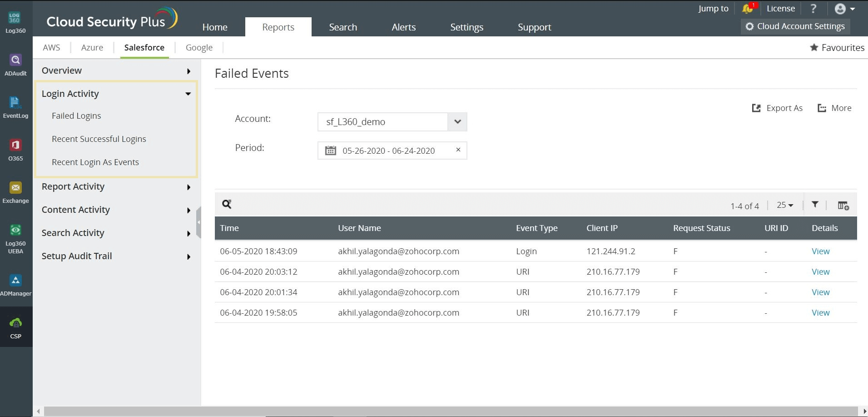The height and width of the screenshot is (417, 868).
Task: Open the License link
Action: point(780,8)
